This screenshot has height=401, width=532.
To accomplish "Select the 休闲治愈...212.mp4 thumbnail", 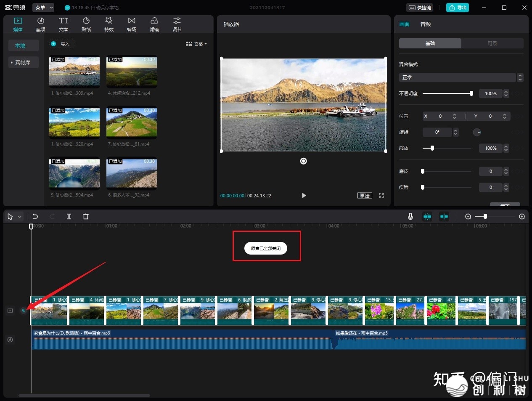I will click(132, 72).
